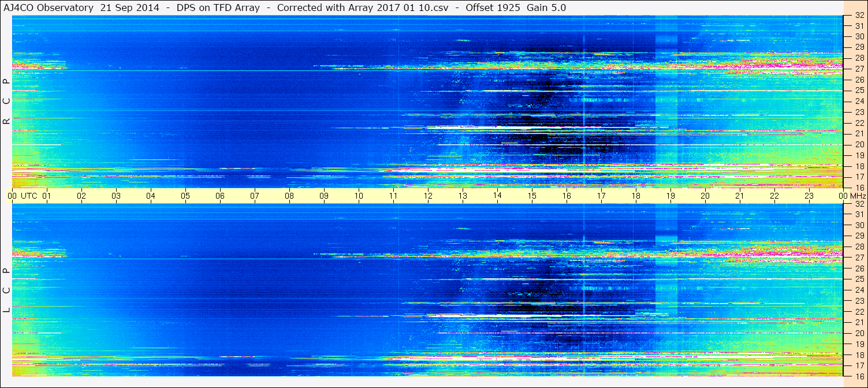Click 24 MHz tick of RCP panel
This screenshot has height=388, width=868.
pyautogui.click(x=859, y=101)
